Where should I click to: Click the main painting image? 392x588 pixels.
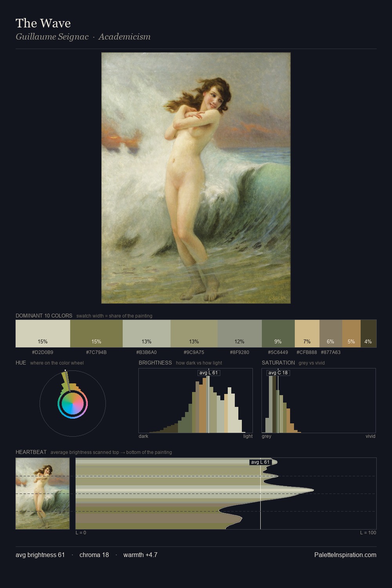point(196,178)
